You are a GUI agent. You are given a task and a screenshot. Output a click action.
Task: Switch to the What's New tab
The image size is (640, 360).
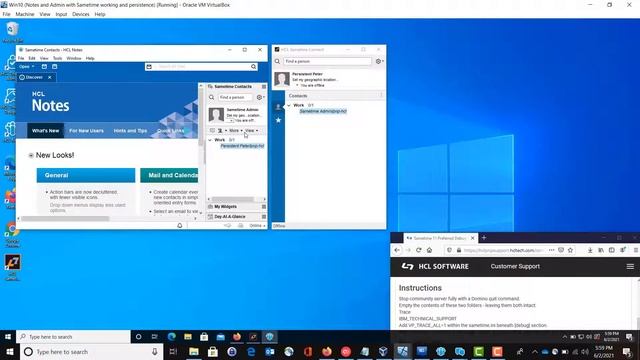click(x=45, y=131)
